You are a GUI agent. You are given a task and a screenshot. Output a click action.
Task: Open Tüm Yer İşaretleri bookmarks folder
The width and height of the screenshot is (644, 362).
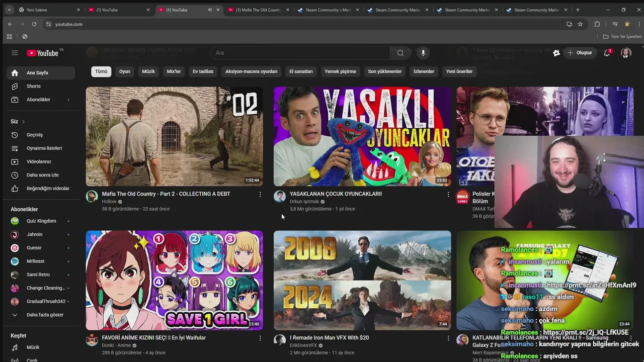coord(622,37)
